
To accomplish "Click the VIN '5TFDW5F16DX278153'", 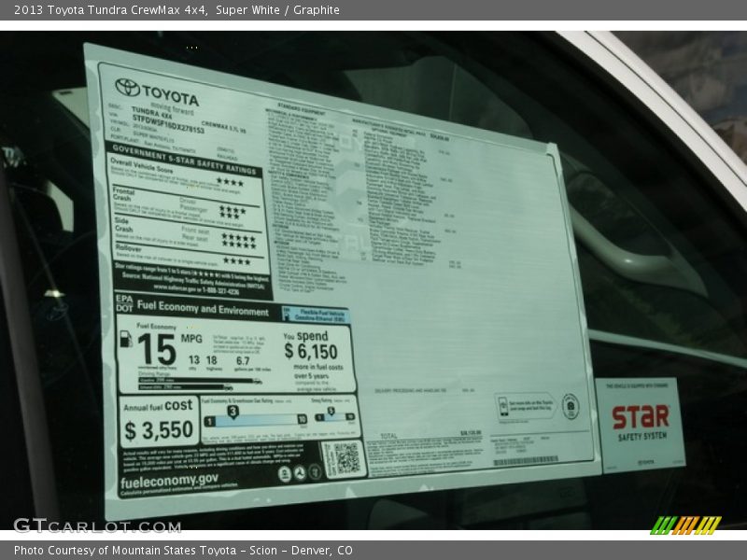I will coord(168,124).
